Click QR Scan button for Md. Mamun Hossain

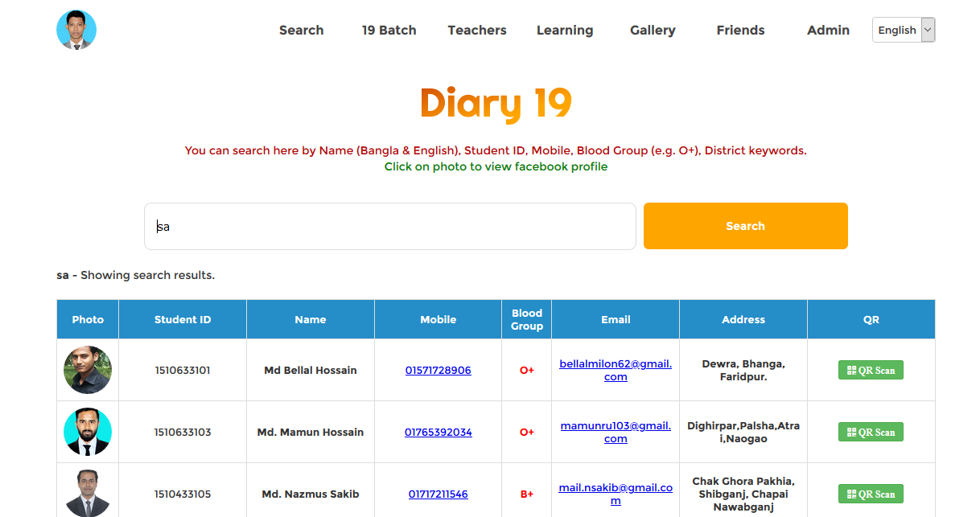coord(871,432)
